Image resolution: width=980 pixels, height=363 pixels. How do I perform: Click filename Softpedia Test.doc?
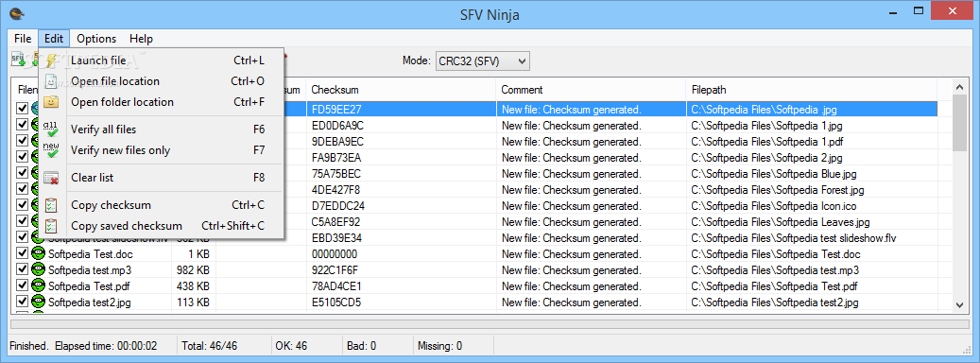(91, 254)
